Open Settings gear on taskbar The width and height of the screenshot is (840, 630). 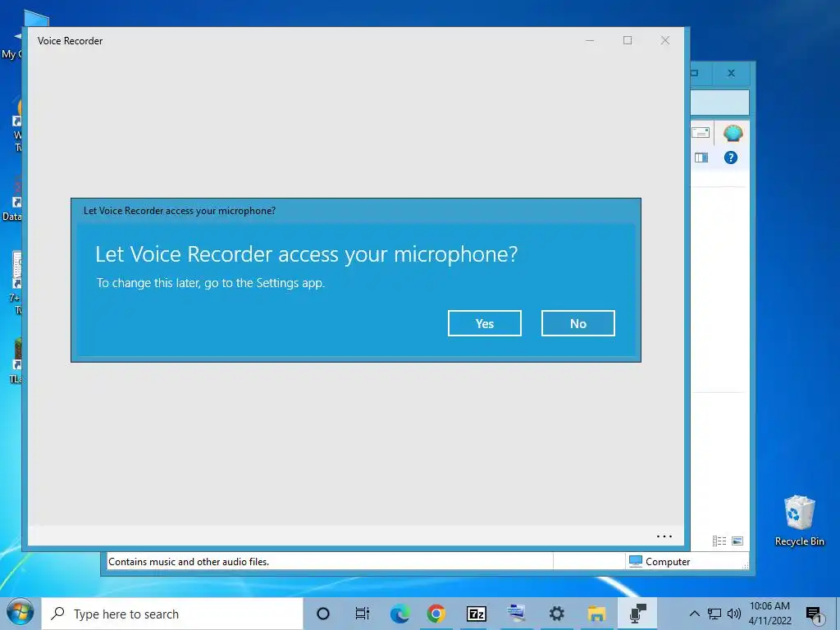(x=557, y=614)
